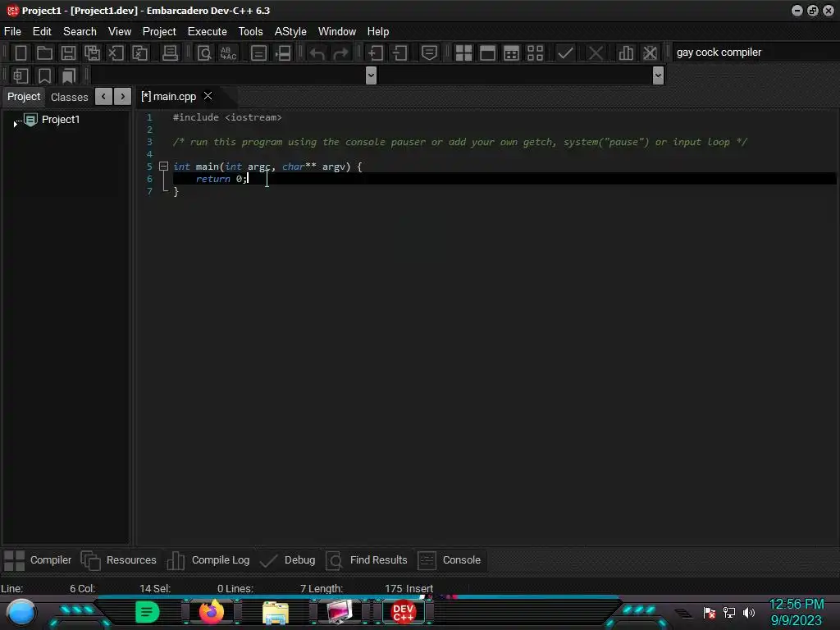Open the Compiler bottom panel tab
The width and height of the screenshot is (840, 630).
coord(38,560)
